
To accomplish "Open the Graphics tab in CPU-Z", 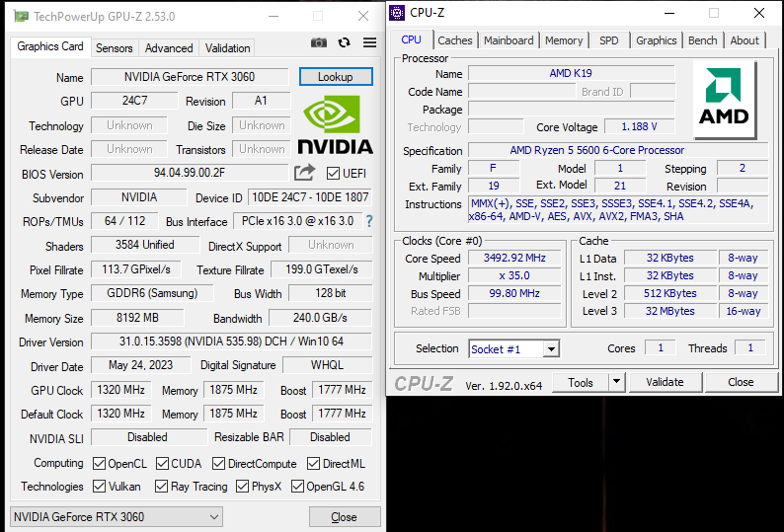I will pyautogui.click(x=656, y=40).
